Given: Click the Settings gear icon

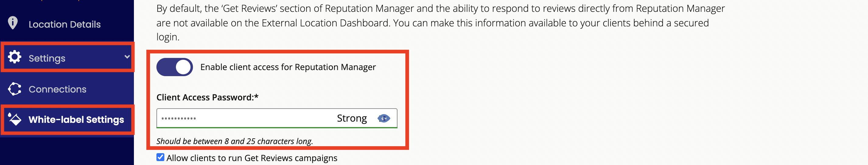Looking at the screenshot, I should [15, 57].
